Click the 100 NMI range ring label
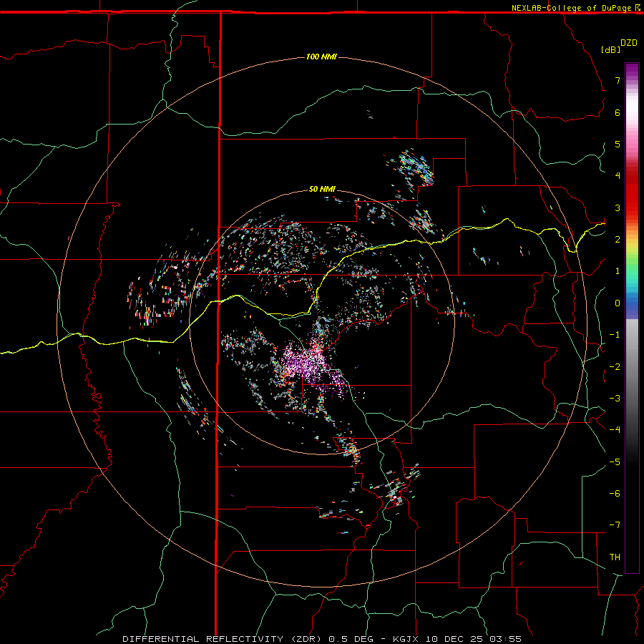Image resolution: width=644 pixels, height=644 pixels. click(321, 57)
